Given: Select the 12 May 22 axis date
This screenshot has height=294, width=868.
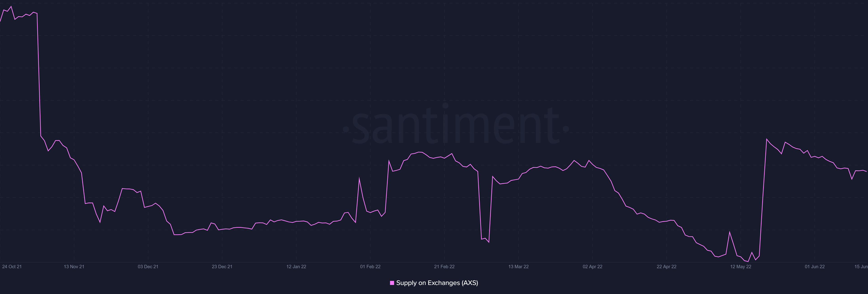Looking at the screenshot, I should tap(741, 267).
